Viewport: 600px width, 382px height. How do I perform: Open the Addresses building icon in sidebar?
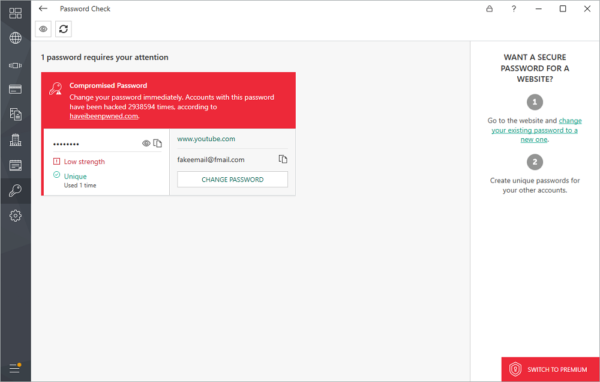(15, 140)
